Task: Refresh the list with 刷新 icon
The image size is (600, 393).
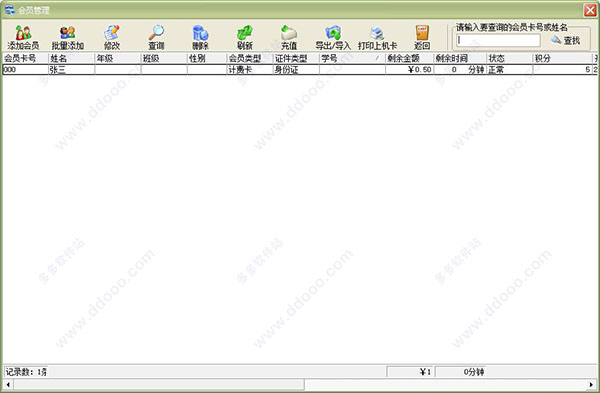Action: click(x=245, y=38)
